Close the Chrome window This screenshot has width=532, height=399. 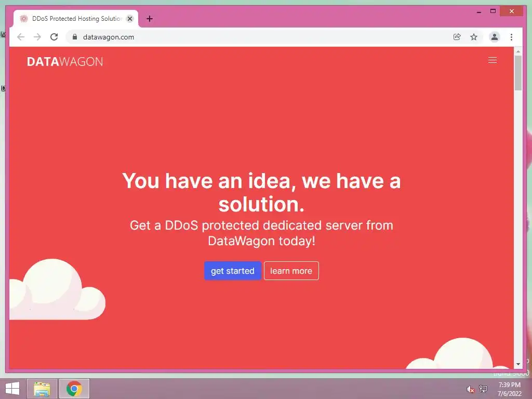click(512, 11)
